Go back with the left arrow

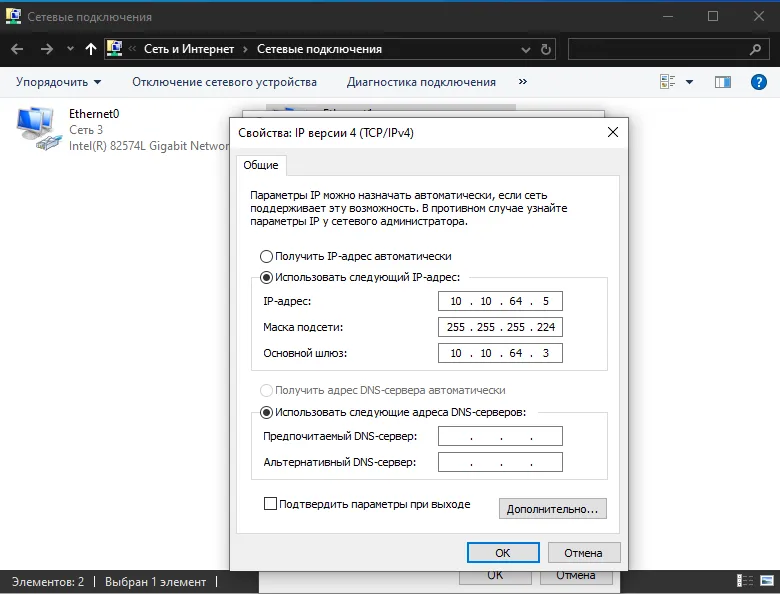click(17, 49)
